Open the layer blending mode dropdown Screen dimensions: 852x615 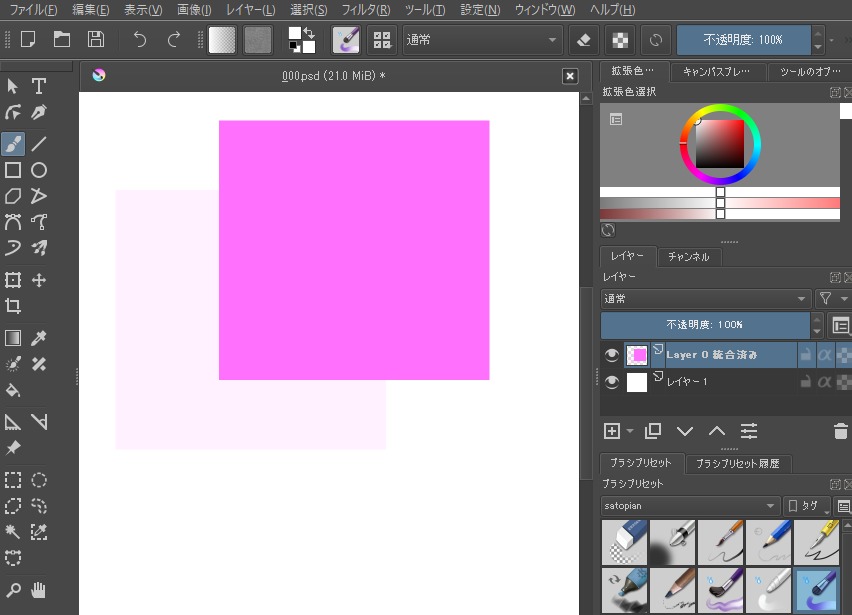(705, 299)
